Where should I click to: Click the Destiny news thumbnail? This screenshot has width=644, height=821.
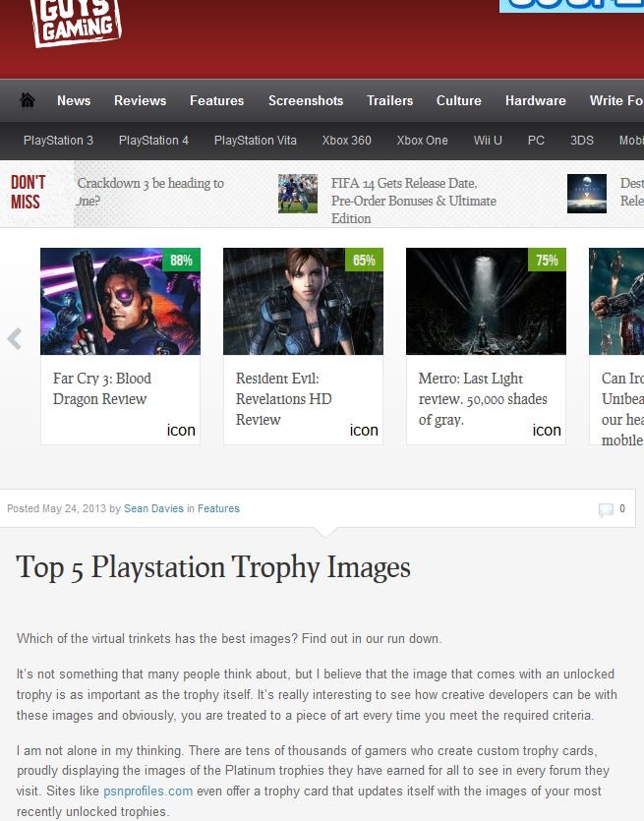click(x=587, y=194)
